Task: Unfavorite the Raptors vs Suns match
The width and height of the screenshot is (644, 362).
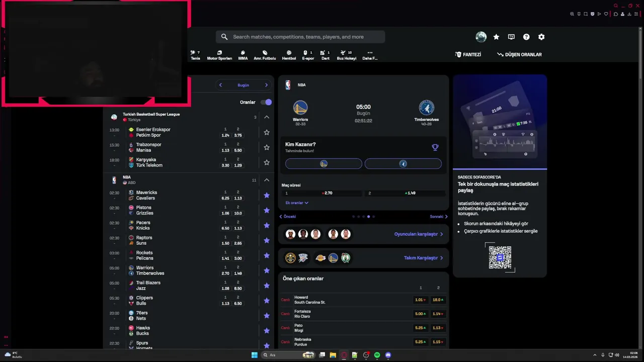Action: (267, 240)
